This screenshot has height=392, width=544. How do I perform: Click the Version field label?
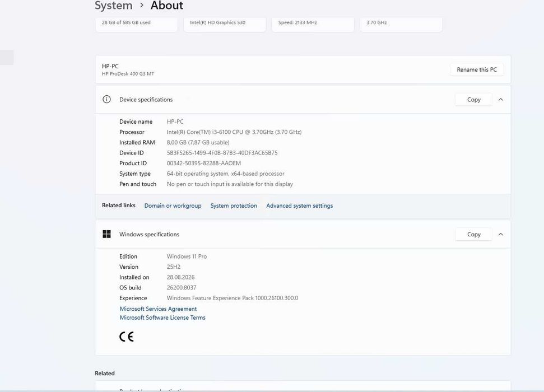pos(129,267)
